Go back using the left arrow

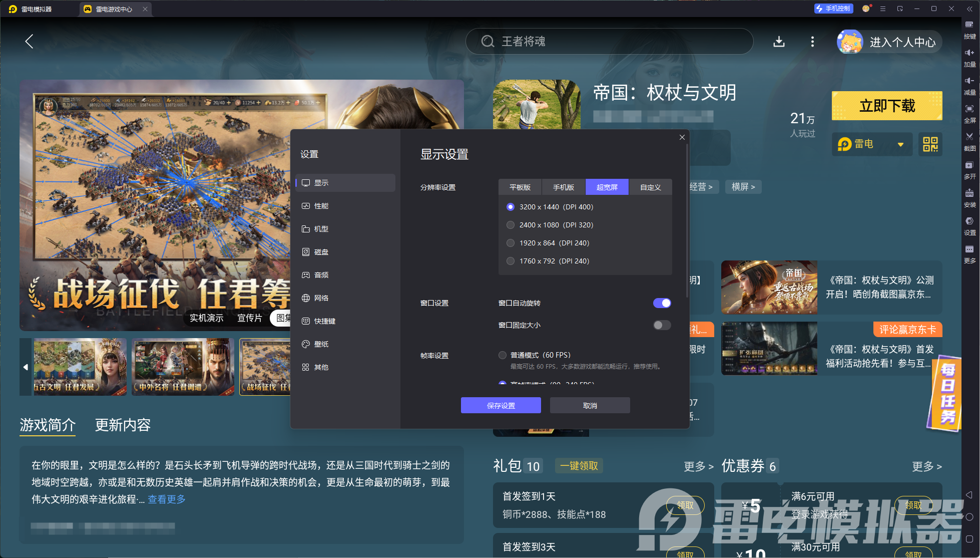tap(30, 42)
